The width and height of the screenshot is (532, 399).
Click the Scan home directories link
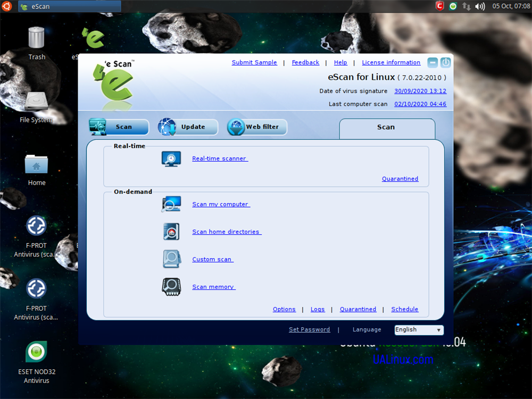click(x=227, y=232)
